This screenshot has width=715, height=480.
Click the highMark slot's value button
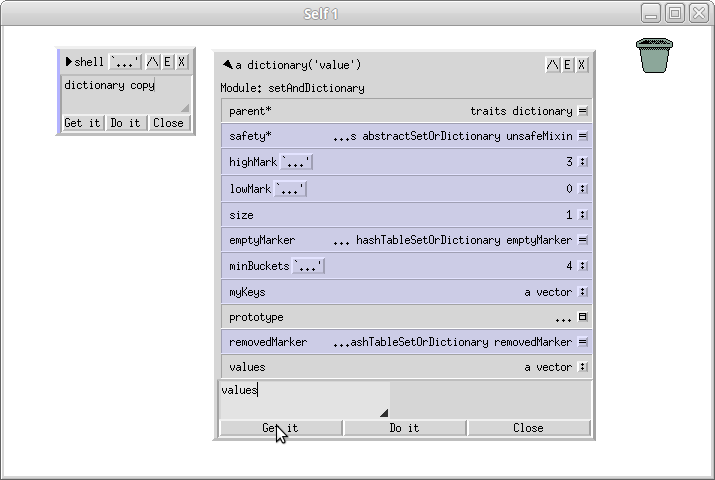(583, 162)
